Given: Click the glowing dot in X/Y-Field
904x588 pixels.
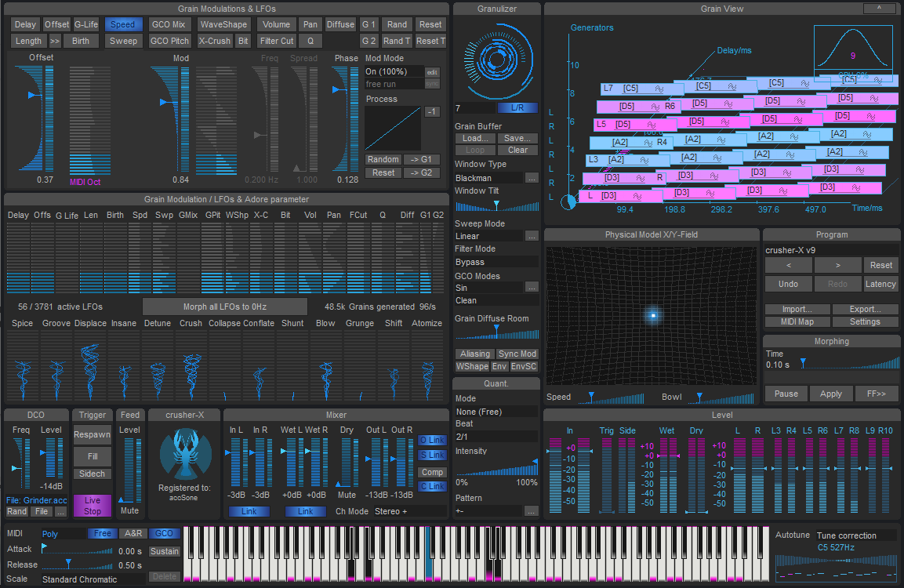Looking at the screenshot, I should tap(652, 315).
